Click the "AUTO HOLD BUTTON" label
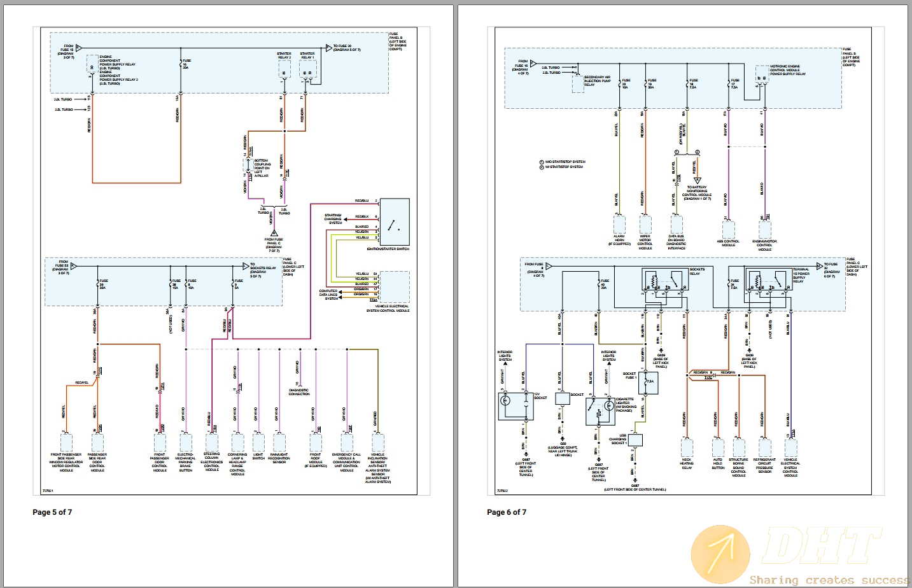 718,463
